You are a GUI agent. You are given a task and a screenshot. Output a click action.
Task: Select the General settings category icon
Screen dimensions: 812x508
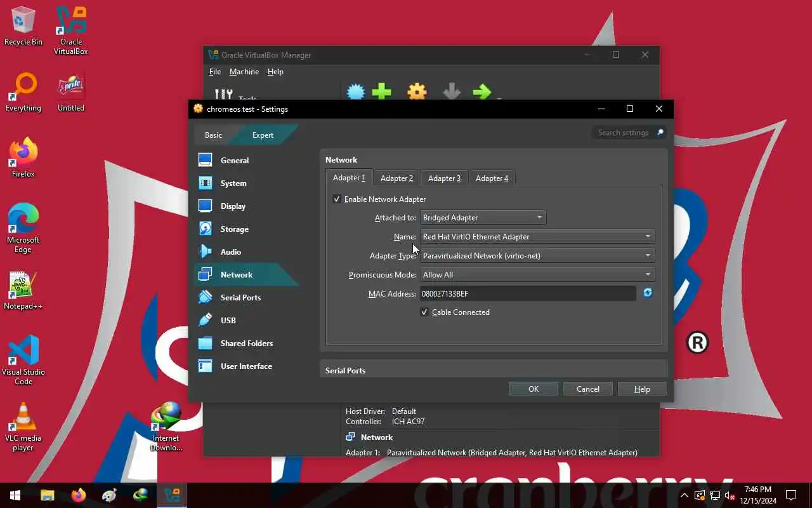[205, 160]
